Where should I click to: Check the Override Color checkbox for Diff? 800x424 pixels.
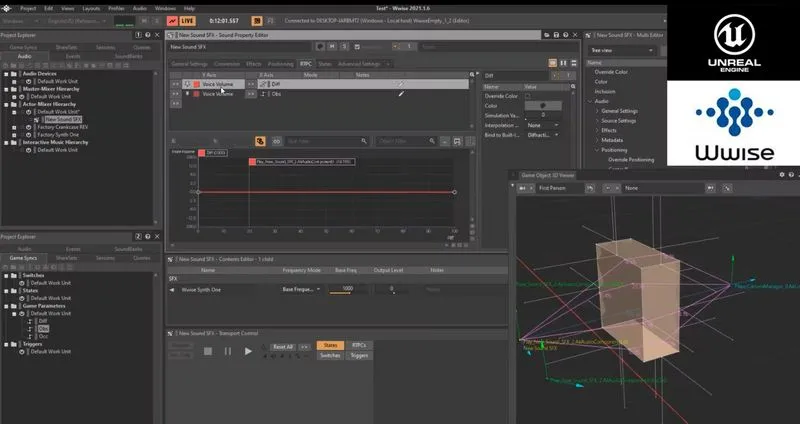point(528,96)
